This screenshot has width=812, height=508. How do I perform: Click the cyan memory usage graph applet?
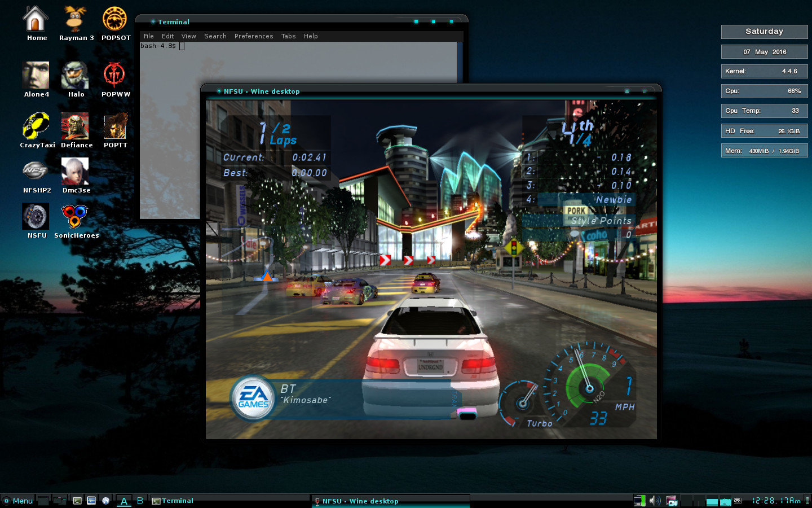click(712, 501)
